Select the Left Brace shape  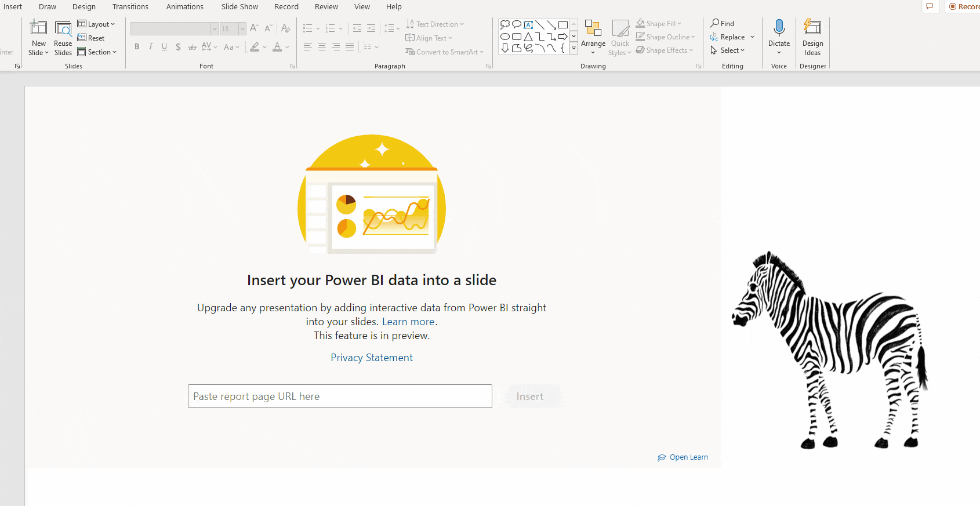[x=563, y=48]
